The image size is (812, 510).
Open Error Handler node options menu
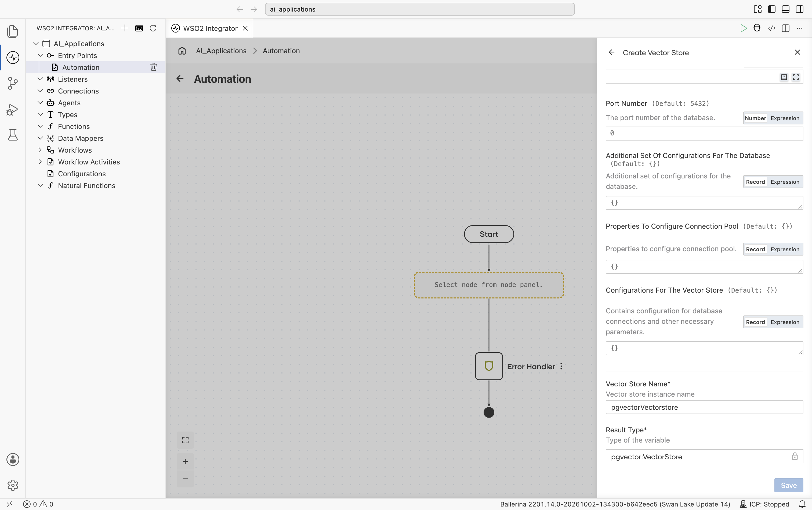coord(561,366)
